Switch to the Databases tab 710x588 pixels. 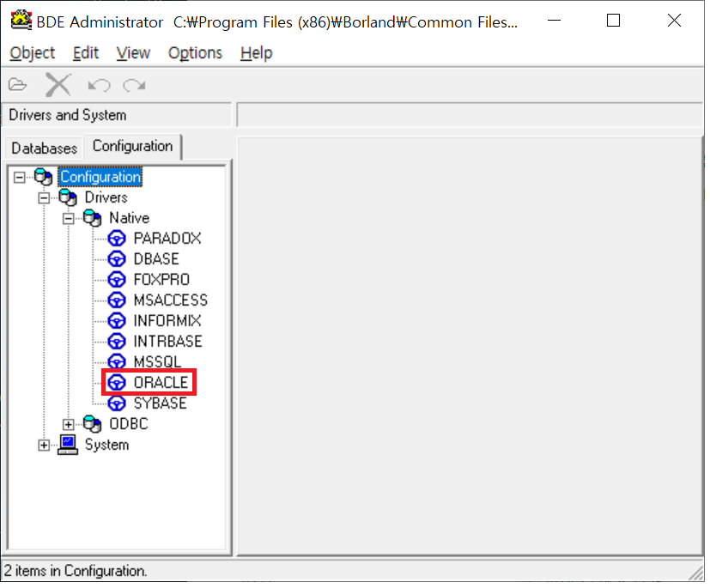coord(45,148)
